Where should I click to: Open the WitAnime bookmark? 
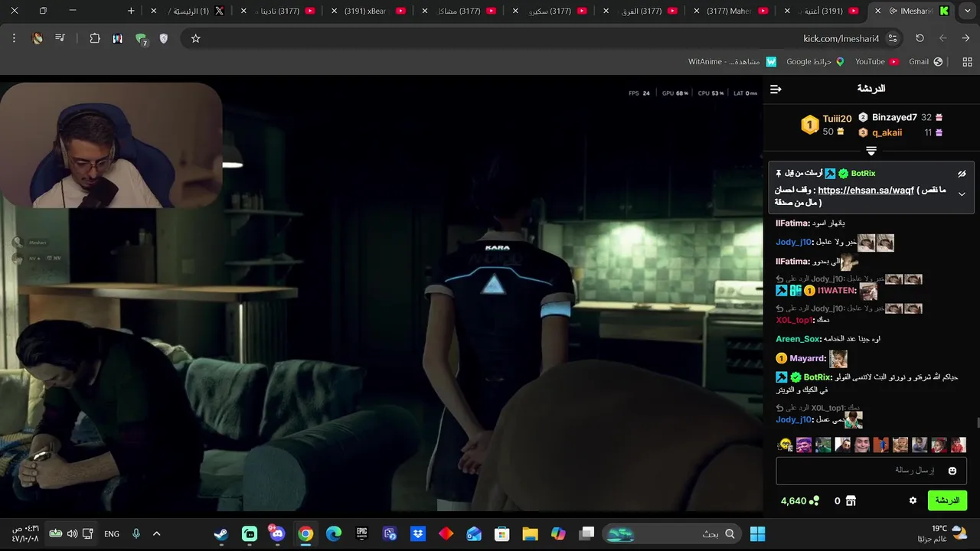click(x=732, y=61)
